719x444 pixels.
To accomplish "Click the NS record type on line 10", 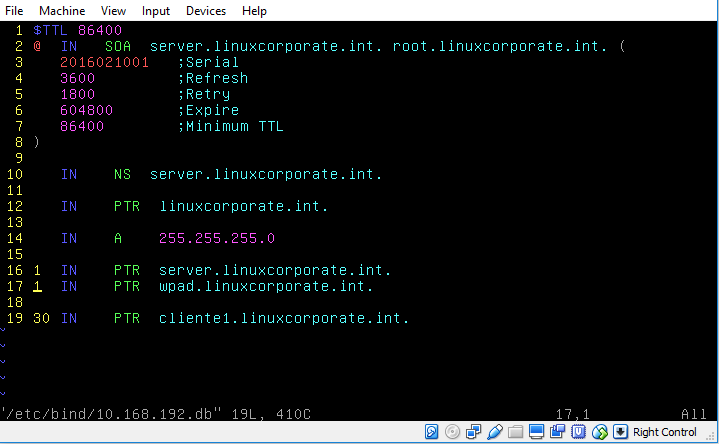I will (x=122, y=174).
